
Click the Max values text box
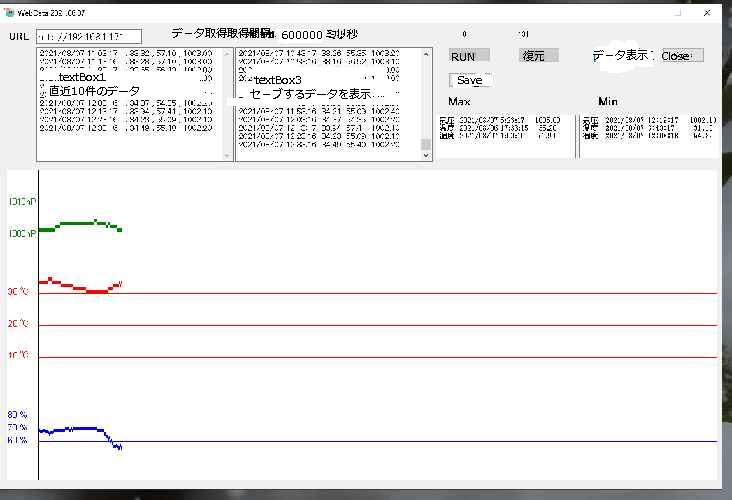505,135
